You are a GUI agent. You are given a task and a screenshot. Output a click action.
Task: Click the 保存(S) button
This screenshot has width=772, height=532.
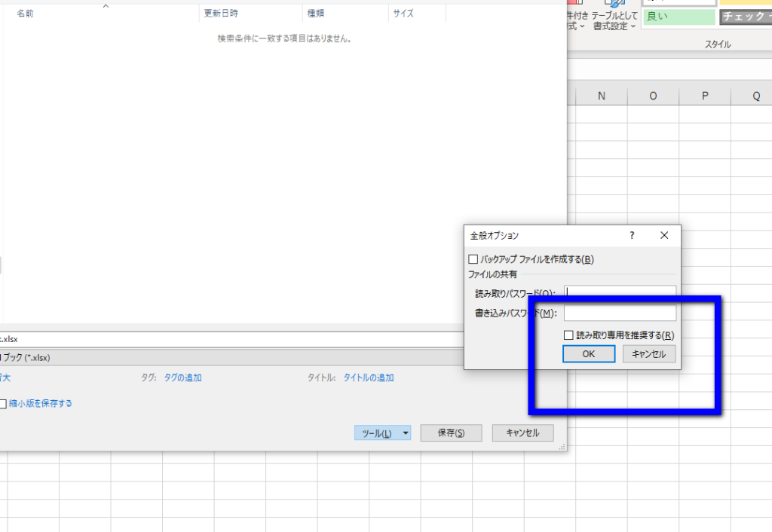click(x=451, y=433)
